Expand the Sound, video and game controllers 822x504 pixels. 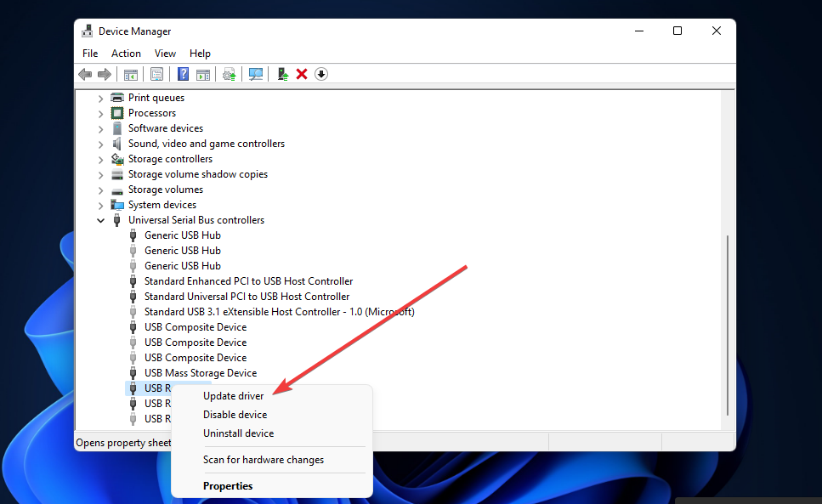(101, 144)
